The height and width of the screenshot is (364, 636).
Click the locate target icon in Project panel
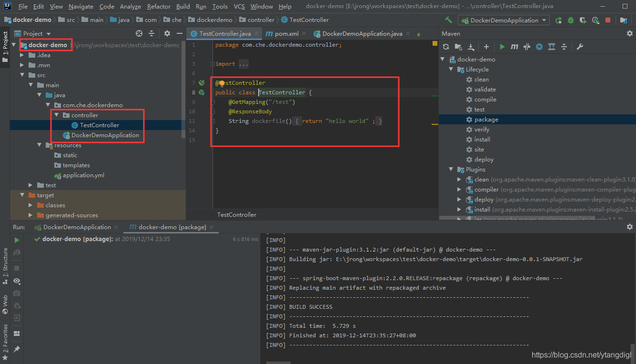point(139,33)
